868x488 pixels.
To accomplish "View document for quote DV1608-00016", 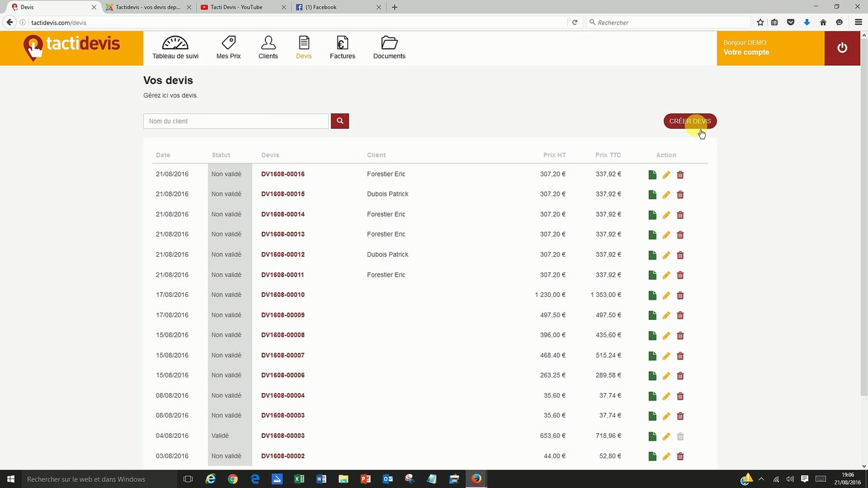I will 652,175.
